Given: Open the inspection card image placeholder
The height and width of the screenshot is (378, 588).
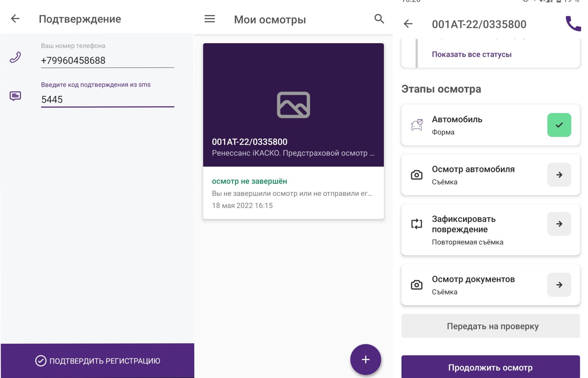Looking at the screenshot, I should 293,105.
